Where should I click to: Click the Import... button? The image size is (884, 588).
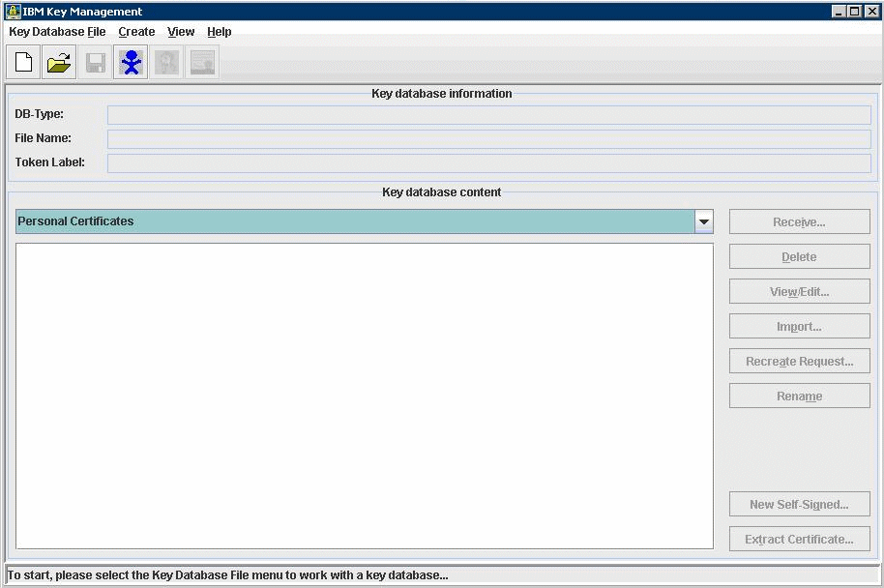(x=800, y=327)
